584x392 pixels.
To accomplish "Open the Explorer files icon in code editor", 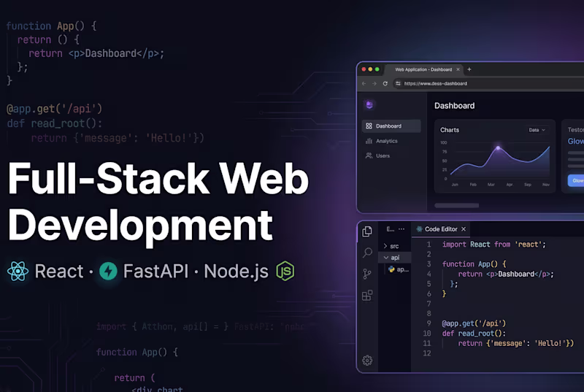I will [367, 231].
